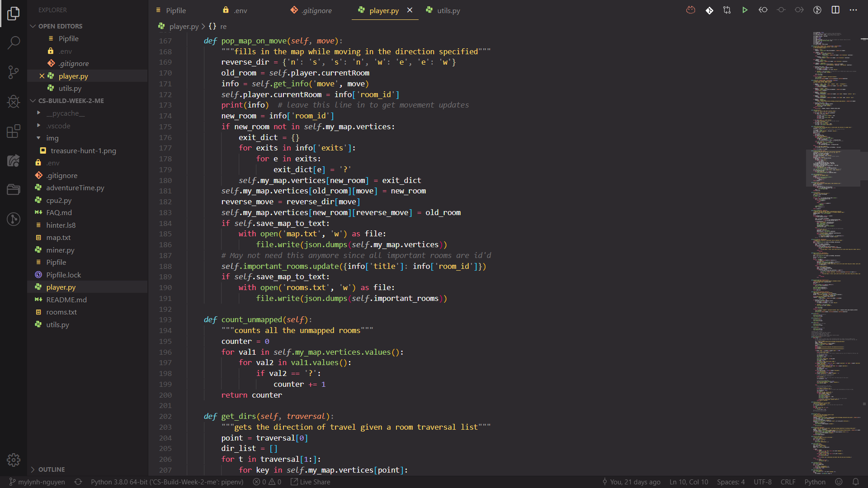Switch to the utils.py tab
Viewport: 868px width, 488px height.
[x=448, y=10]
